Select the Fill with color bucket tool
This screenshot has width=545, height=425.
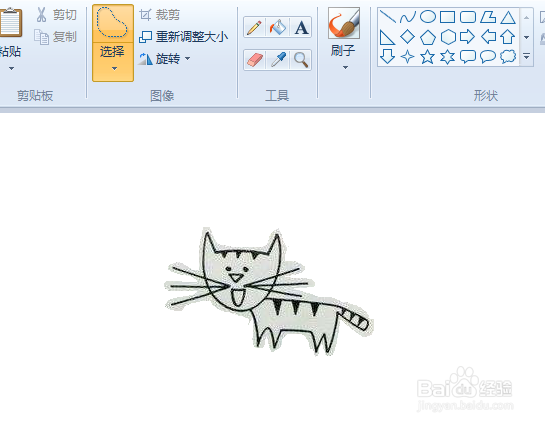pos(278,27)
